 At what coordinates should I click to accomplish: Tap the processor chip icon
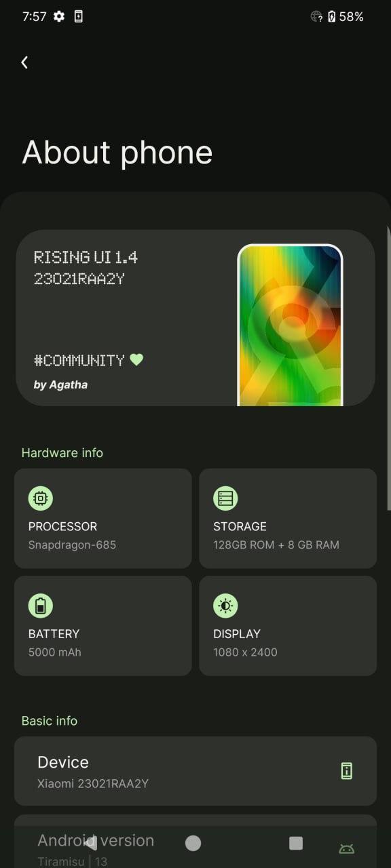point(41,498)
